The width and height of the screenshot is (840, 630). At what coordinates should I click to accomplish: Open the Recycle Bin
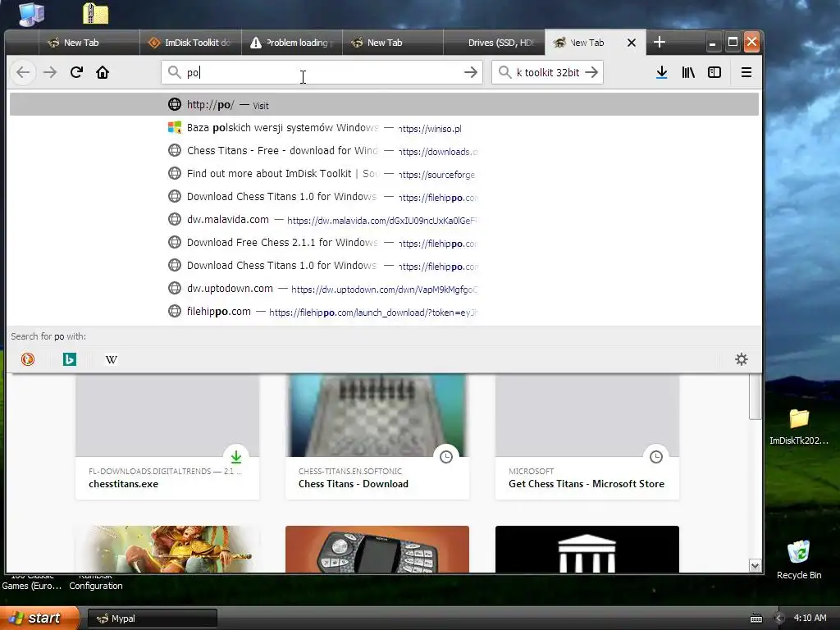pyautogui.click(x=799, y=559)
